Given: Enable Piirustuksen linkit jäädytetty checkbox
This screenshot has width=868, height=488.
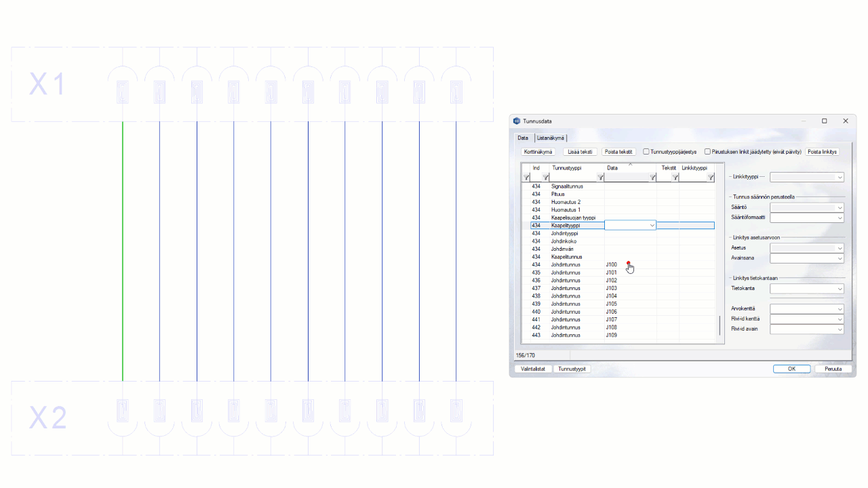Looking at the screenshot, I should coord(707,152).
